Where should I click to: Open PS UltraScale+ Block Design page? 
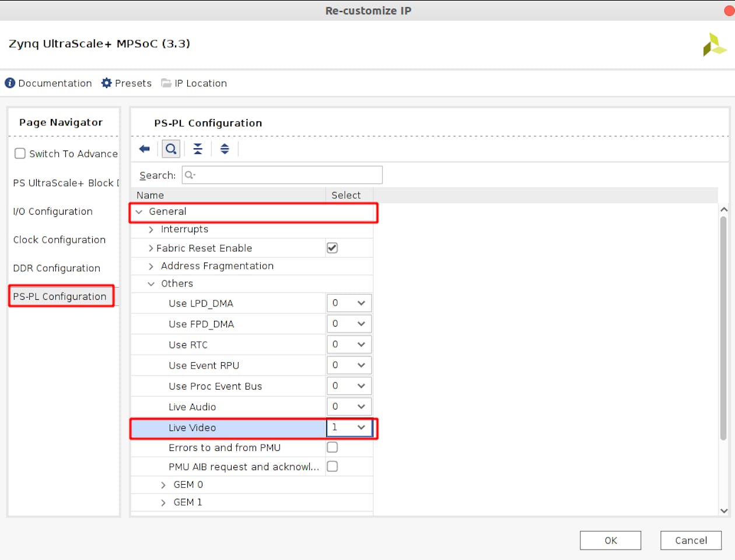point(65,183)
